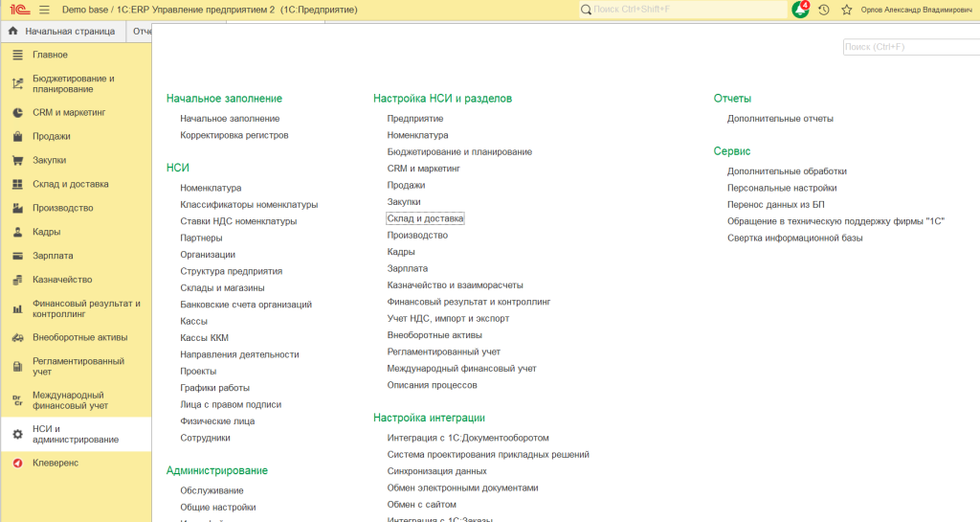Image resolution: width=980 pixels, height=522 pixels.
Task: Open Направления деятельности
Action: coord(239,354)
